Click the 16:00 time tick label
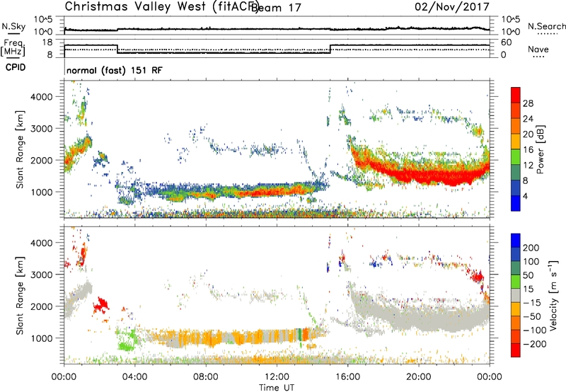 point(347,377)
